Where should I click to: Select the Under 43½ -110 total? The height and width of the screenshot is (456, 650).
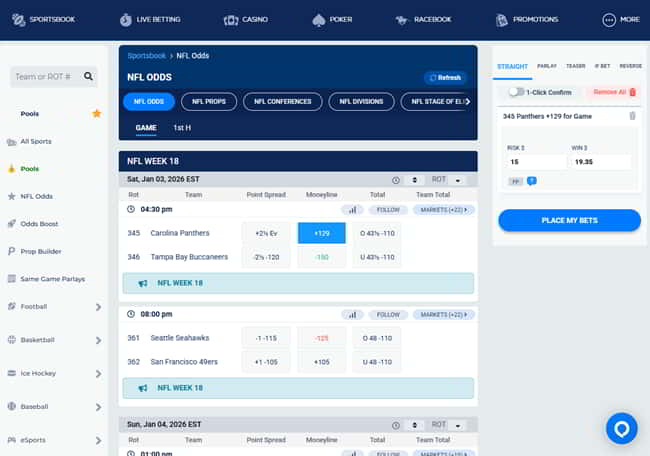[x=377, y=257]
